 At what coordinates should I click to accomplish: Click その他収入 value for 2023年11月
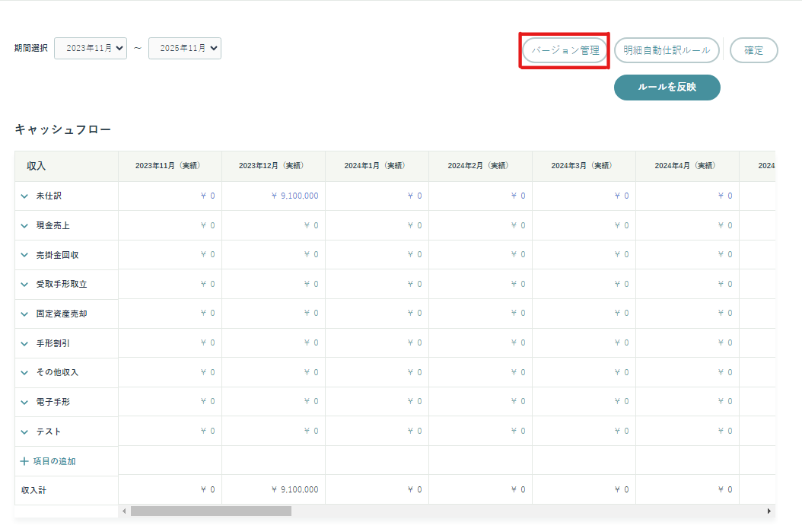208,372
